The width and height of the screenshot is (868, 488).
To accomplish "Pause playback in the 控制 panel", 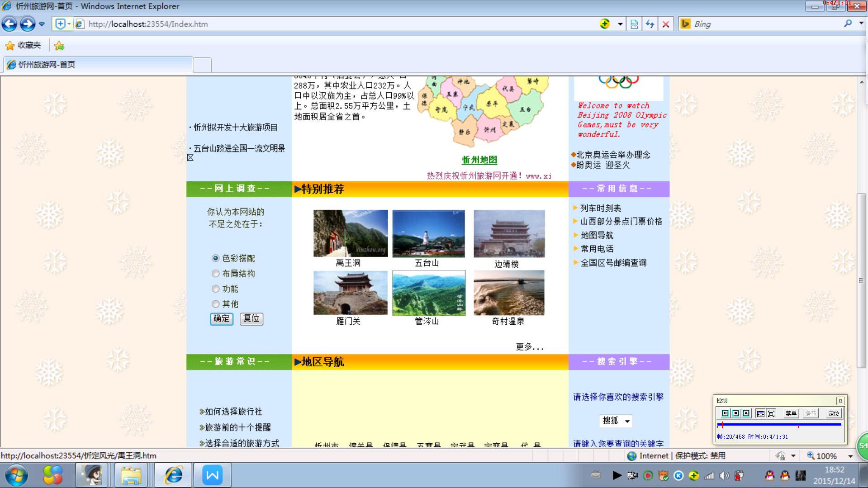I will [x=725, y=413].
